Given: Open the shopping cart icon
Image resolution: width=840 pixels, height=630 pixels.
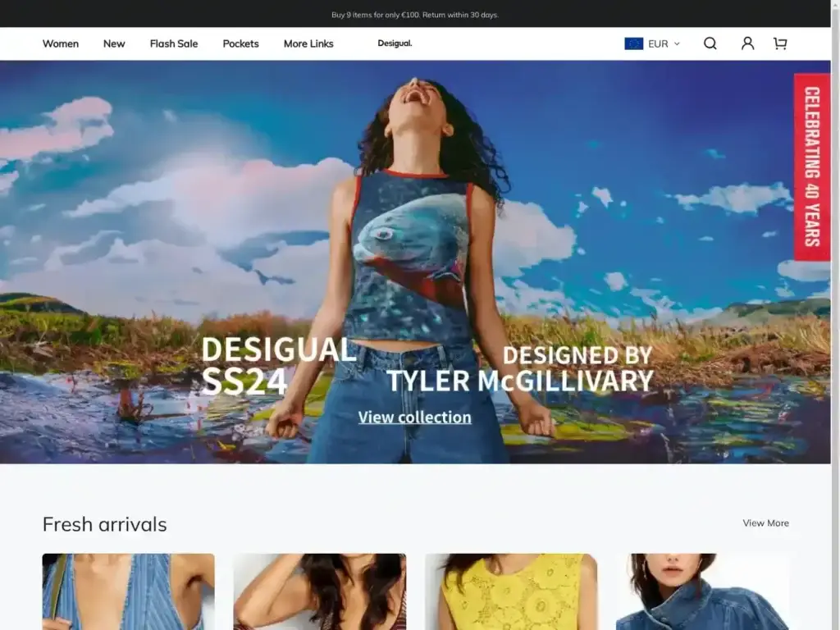Looking at the screenshot, I should [x=779, y=43].
